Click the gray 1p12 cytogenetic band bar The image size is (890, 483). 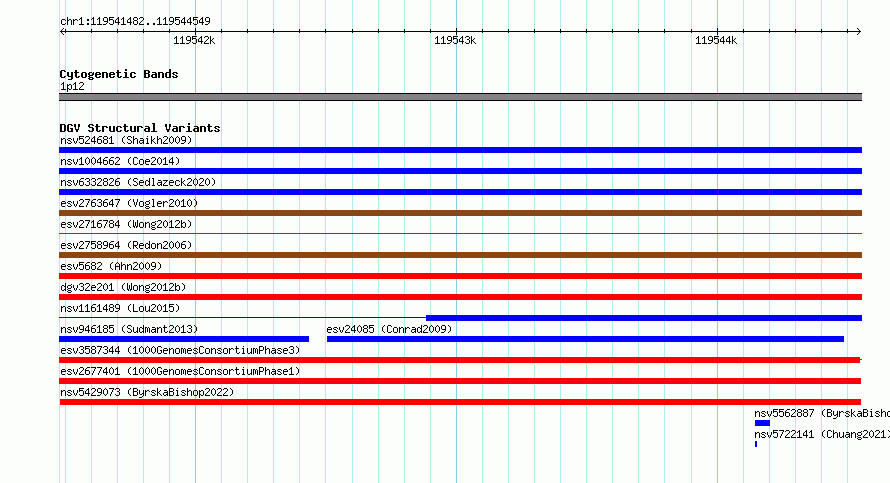point(460,97)
